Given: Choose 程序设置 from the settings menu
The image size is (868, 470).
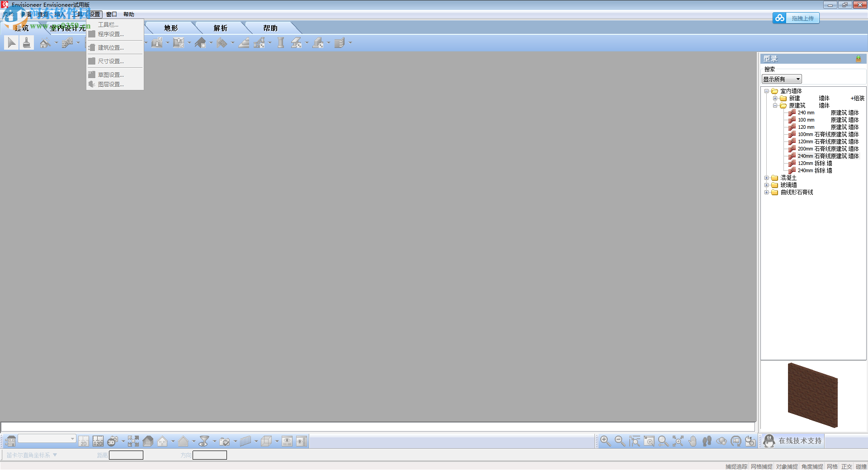Looking at the screenshot, I should tap(115, 34).
